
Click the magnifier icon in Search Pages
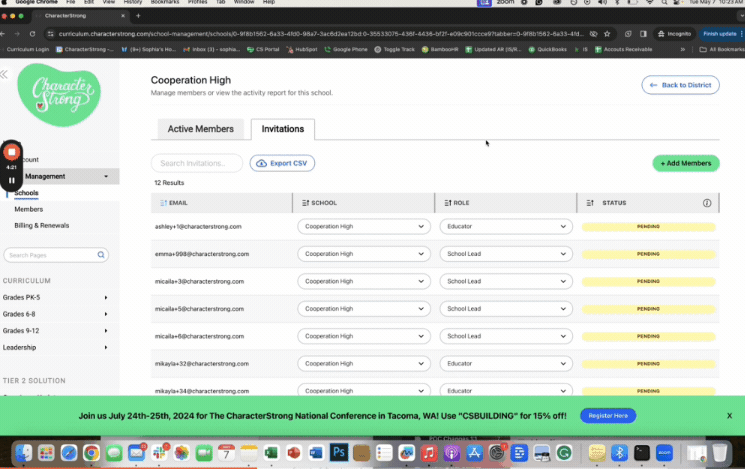(x=100, y=255)
